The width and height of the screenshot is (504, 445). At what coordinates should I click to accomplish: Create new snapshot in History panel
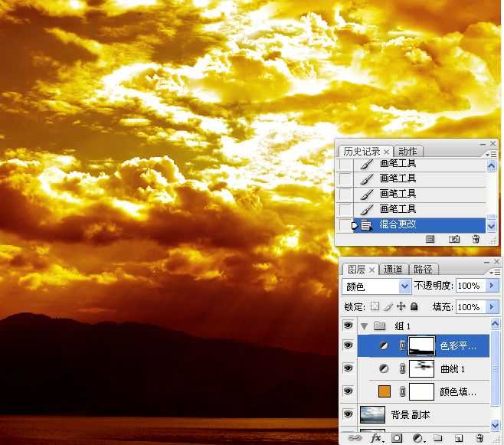[454, 239]
